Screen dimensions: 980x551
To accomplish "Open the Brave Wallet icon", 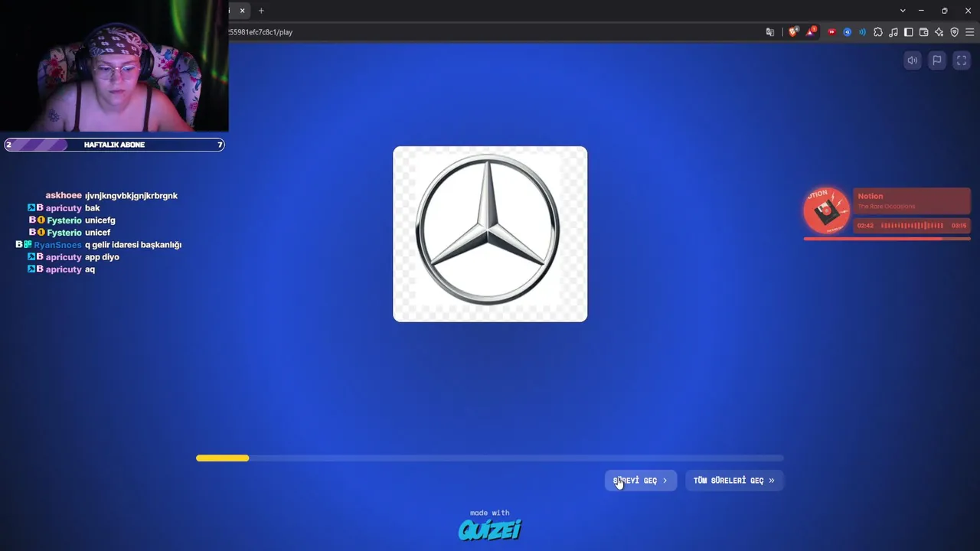I will 924,32.
